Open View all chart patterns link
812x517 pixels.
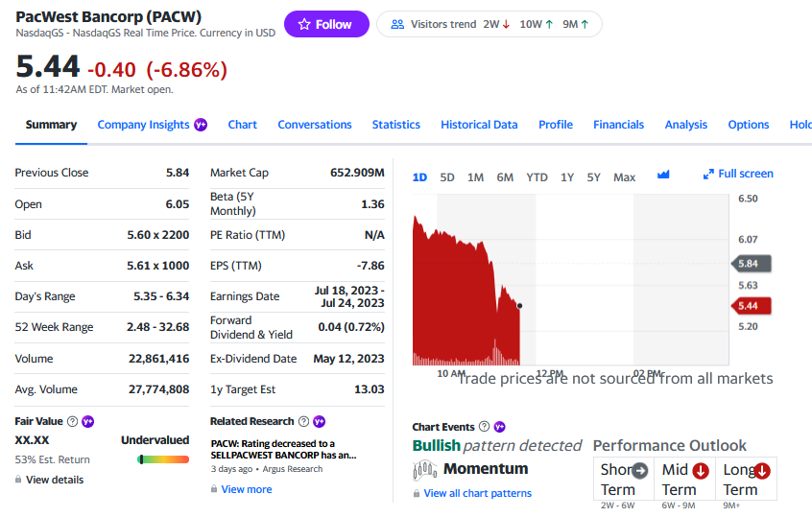(x=477, y=493)
